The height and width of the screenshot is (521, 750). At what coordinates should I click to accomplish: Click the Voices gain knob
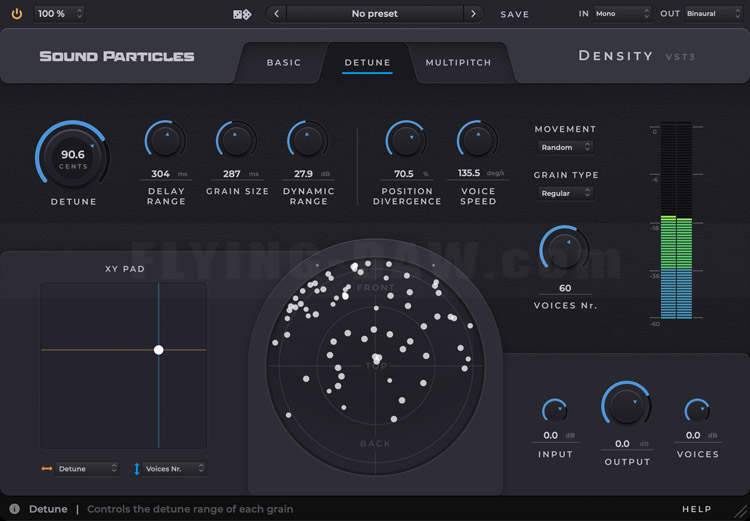(x=697, y=411)
